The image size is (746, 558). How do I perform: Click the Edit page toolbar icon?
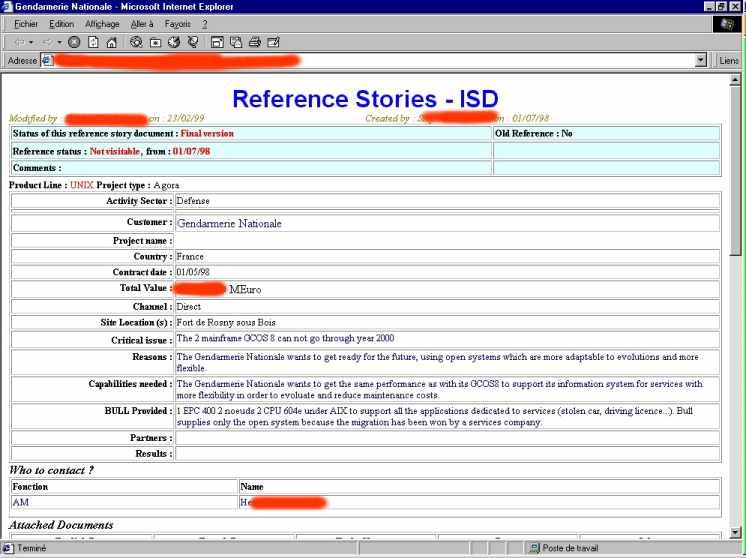click(x=274, y=42)
